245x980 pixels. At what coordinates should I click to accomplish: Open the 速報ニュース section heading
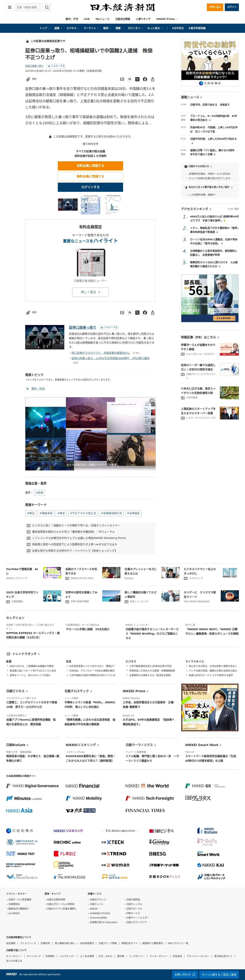tap(191, 97)
